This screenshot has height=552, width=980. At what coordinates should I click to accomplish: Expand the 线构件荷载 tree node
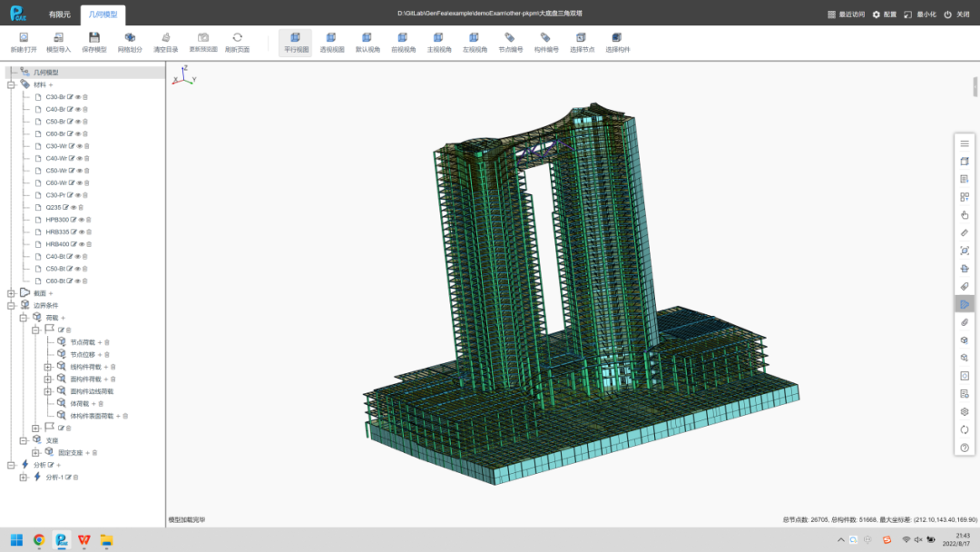point(48,367)
